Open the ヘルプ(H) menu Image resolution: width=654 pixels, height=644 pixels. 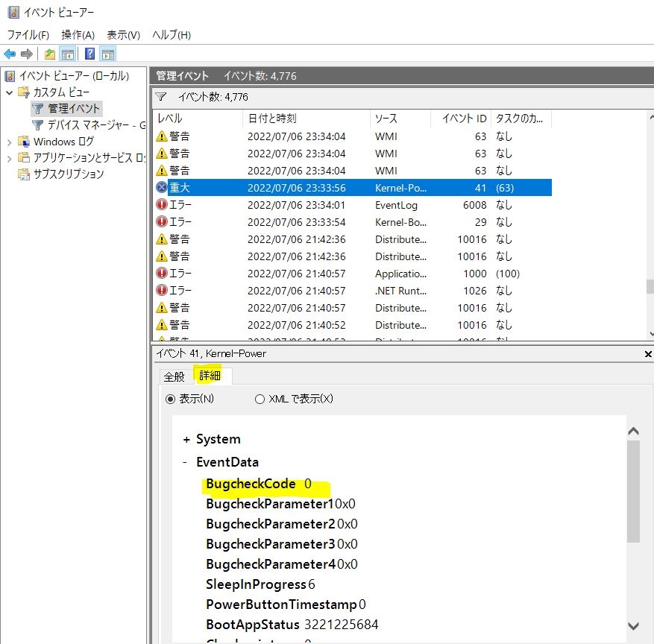172,34
